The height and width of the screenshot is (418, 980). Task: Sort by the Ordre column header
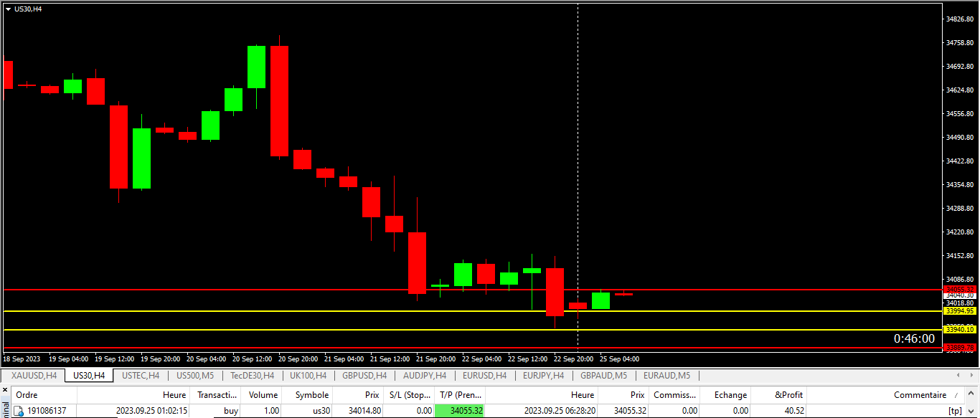coord(27,395)
